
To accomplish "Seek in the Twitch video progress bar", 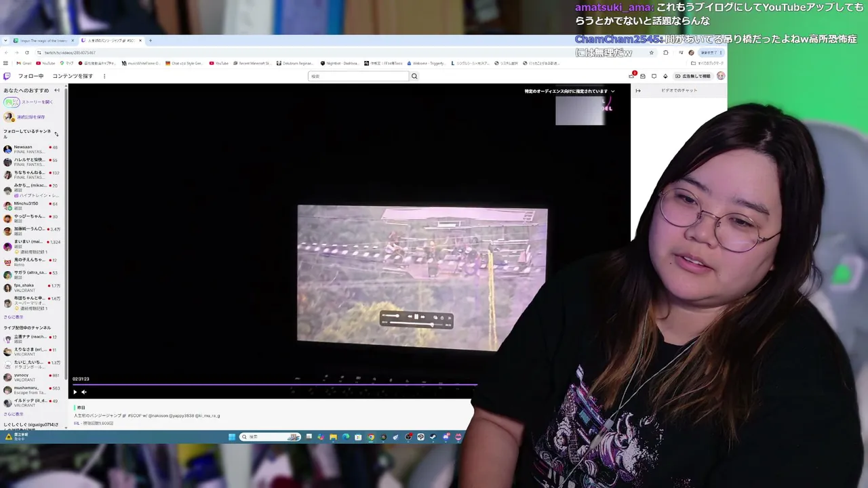I will pos(275,385).
